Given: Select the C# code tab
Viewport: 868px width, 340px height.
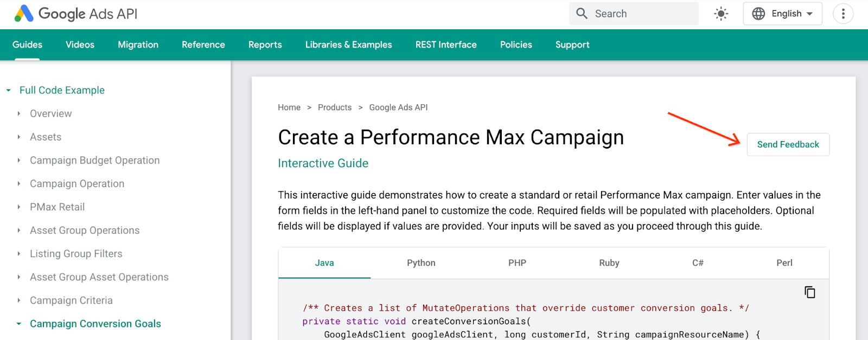Looking at the screenshot, I should pyautogui.click(x=698, y=263).
